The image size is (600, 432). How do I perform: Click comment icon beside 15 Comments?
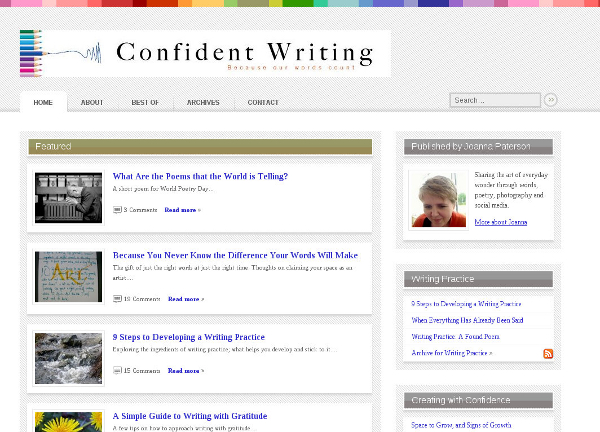pyautogui.click(x=117, y=370)
